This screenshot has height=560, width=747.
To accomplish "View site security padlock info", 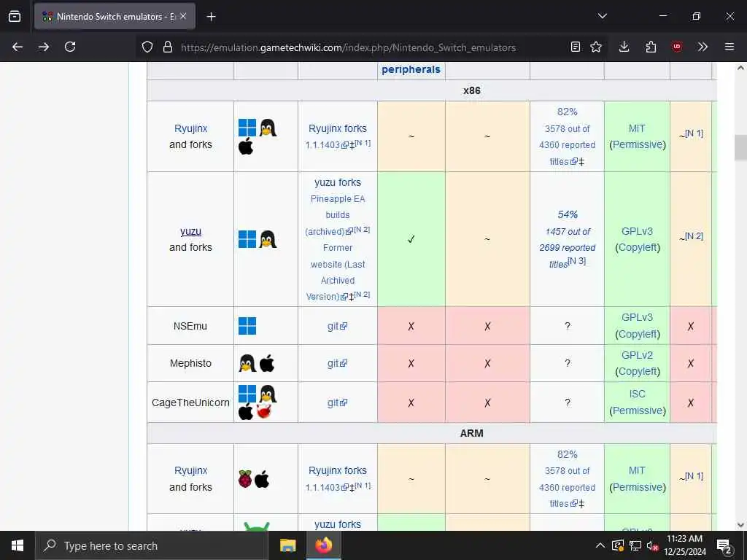I will pyautogui.click(x=168, y=47).
